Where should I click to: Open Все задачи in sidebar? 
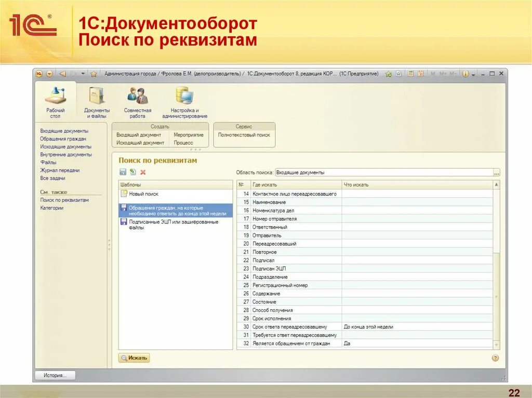52,178
